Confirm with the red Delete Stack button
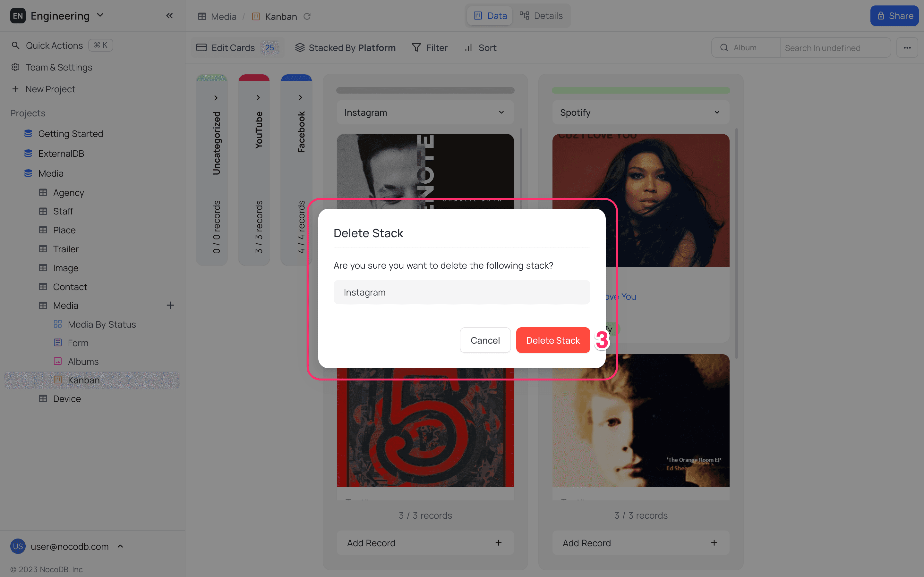This screenshot has width=924, height=577. coord(552,340)
